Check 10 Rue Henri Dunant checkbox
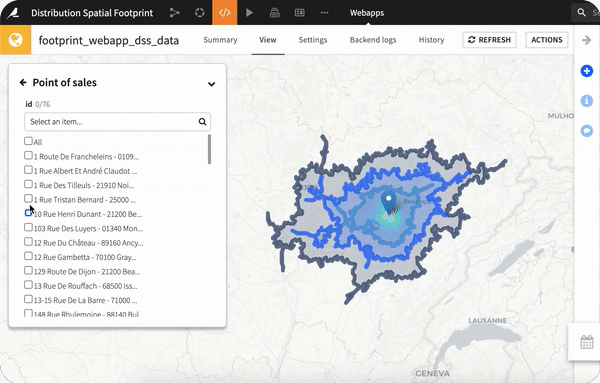The width and height of the screenshot is (600, 383). [28, 213]
